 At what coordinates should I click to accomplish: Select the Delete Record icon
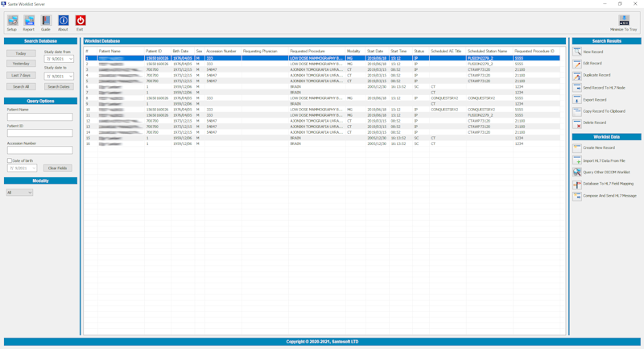point(577,123)
